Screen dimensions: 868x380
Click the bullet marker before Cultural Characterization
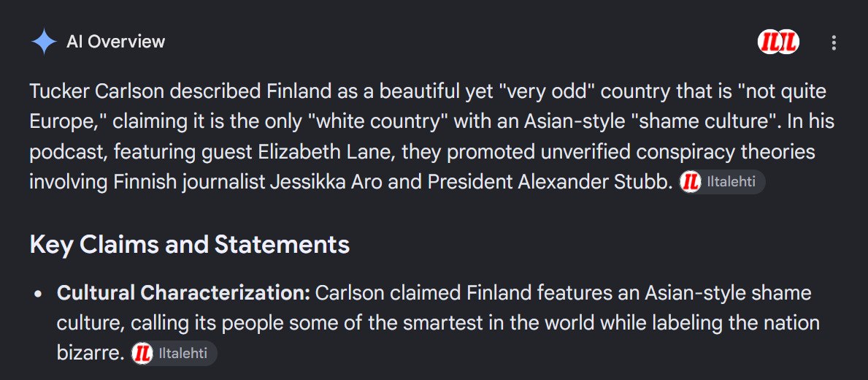click(38, 294)
